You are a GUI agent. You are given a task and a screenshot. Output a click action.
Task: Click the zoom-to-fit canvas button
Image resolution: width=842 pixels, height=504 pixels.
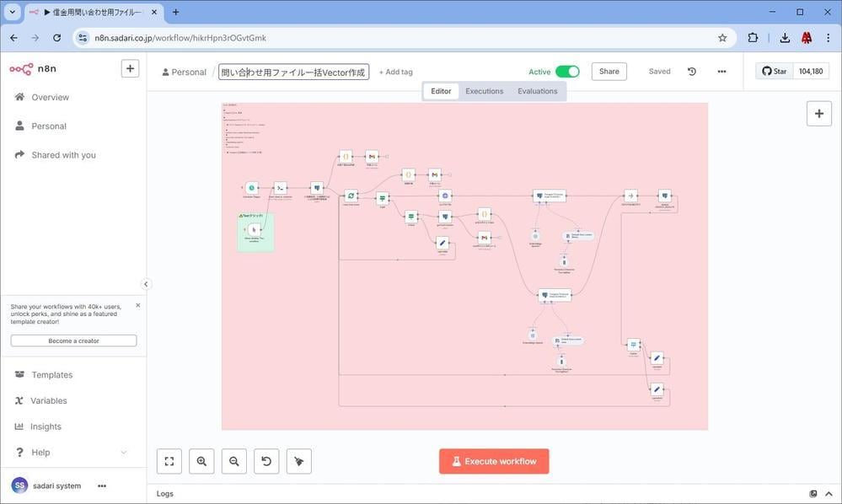coord(169,461)
